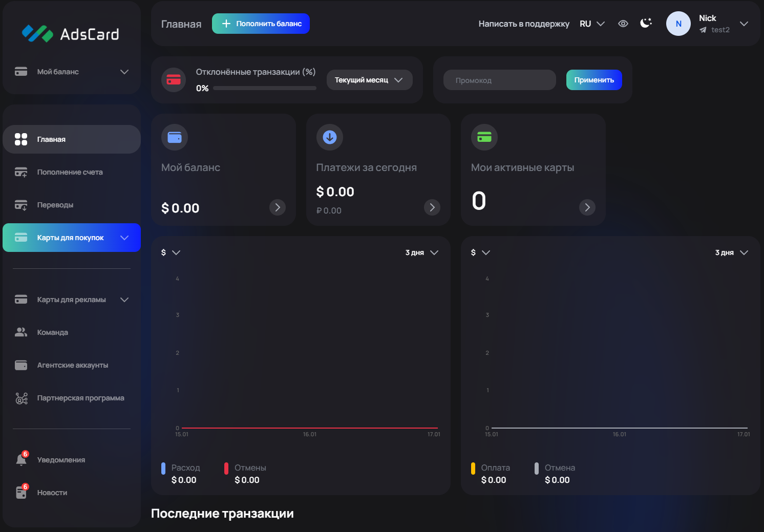Click the blue Расход legend color marker
This screenshot has height=532, width=764.
point(163,469)
